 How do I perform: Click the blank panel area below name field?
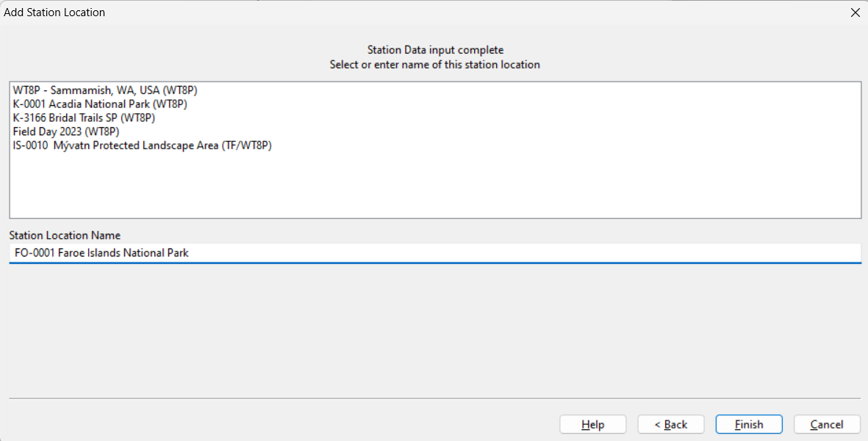tap(434, 331)
